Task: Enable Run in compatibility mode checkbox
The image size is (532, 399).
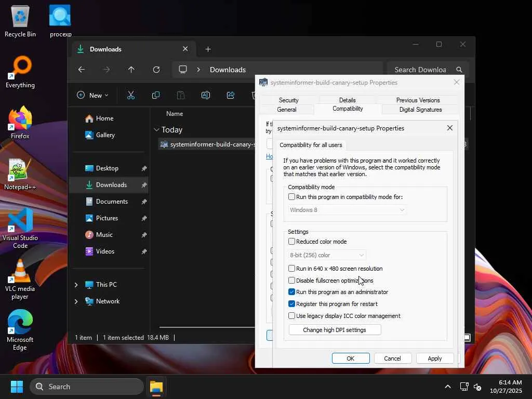Action: coord(292,197)
